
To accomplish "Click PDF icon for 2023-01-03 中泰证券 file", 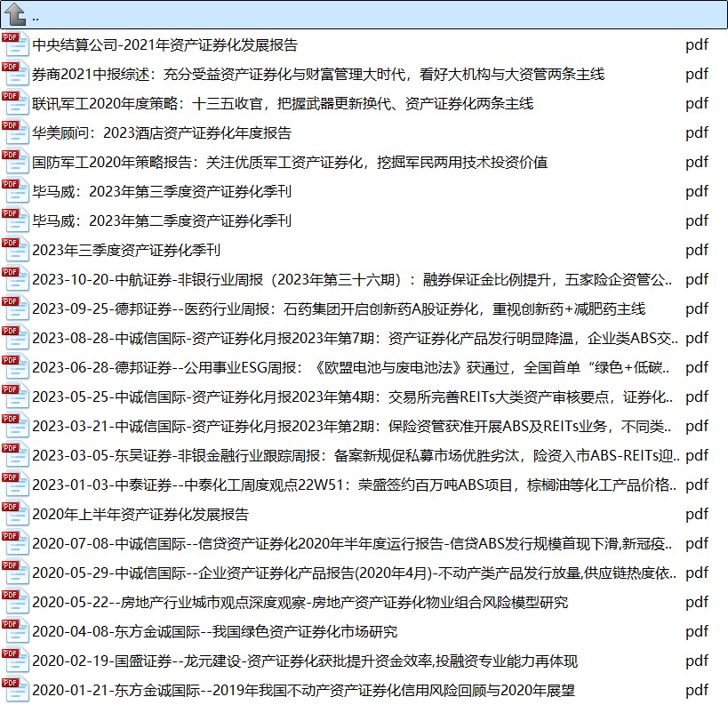I will [x=15, y=485].
